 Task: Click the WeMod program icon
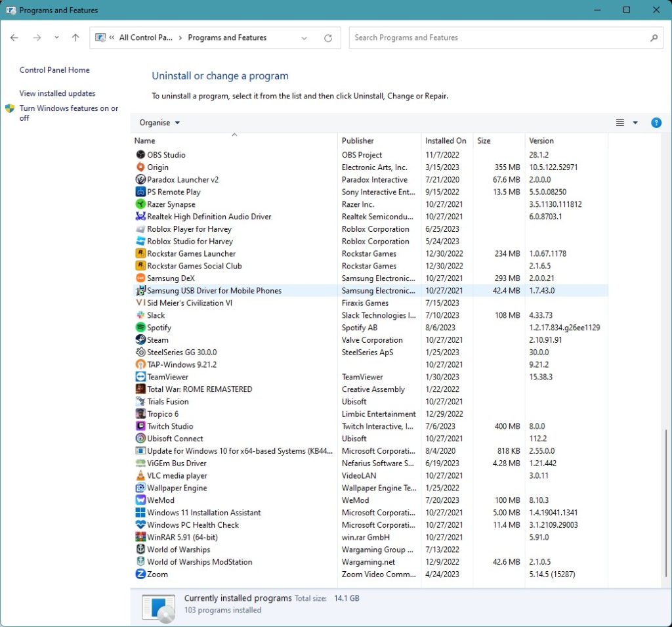(x=140, y=500)
